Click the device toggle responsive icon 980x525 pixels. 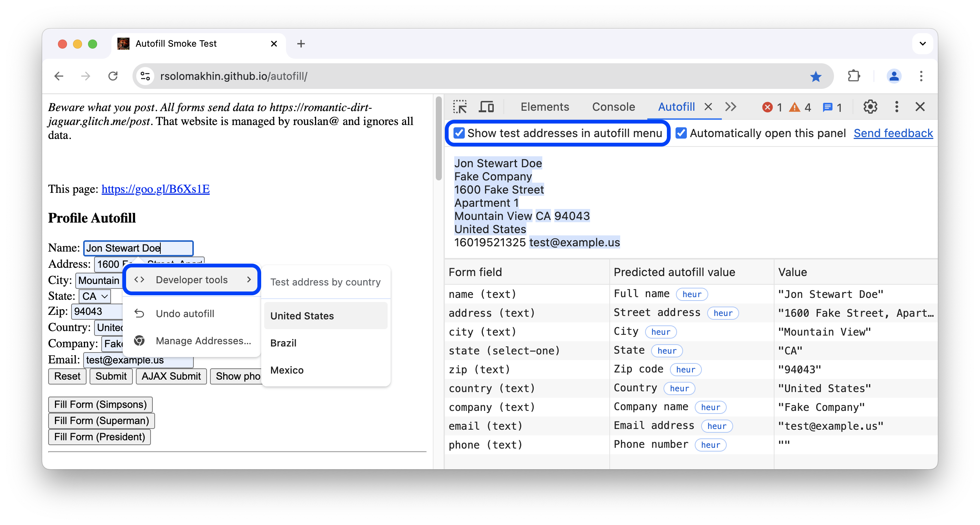[x=486, y=107]
